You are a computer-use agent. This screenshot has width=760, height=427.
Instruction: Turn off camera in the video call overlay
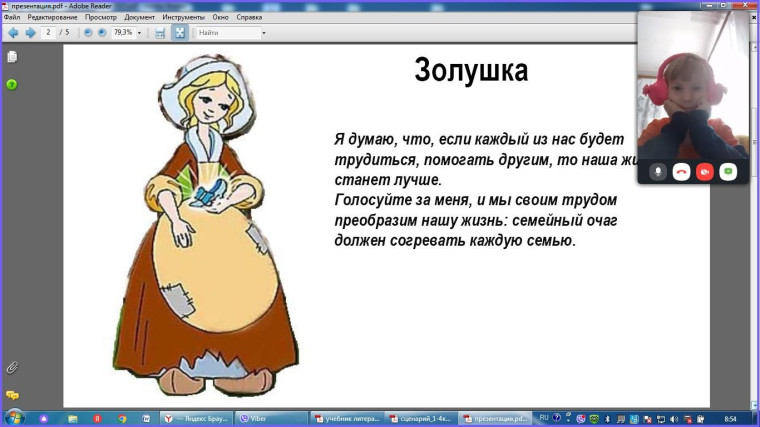click(705, 172)
